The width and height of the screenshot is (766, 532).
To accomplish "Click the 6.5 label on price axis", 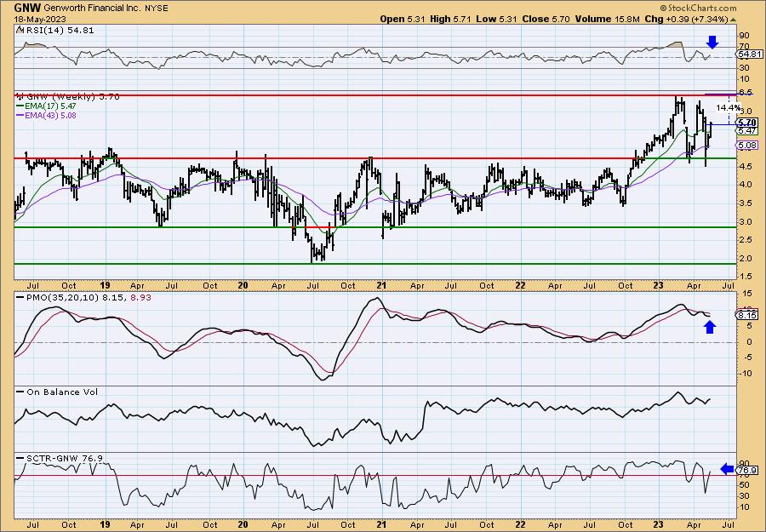I will click(x=746, y=93).
